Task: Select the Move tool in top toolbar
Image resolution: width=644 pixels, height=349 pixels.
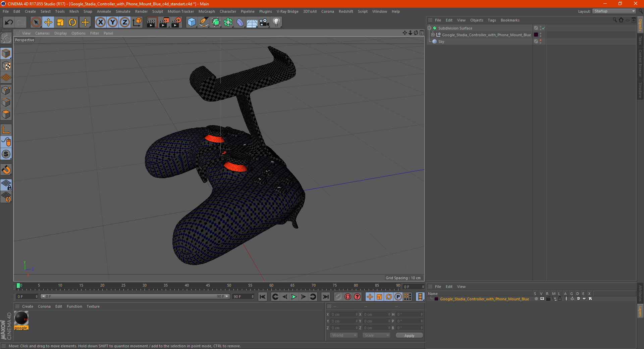Action: tap(48, 22)
